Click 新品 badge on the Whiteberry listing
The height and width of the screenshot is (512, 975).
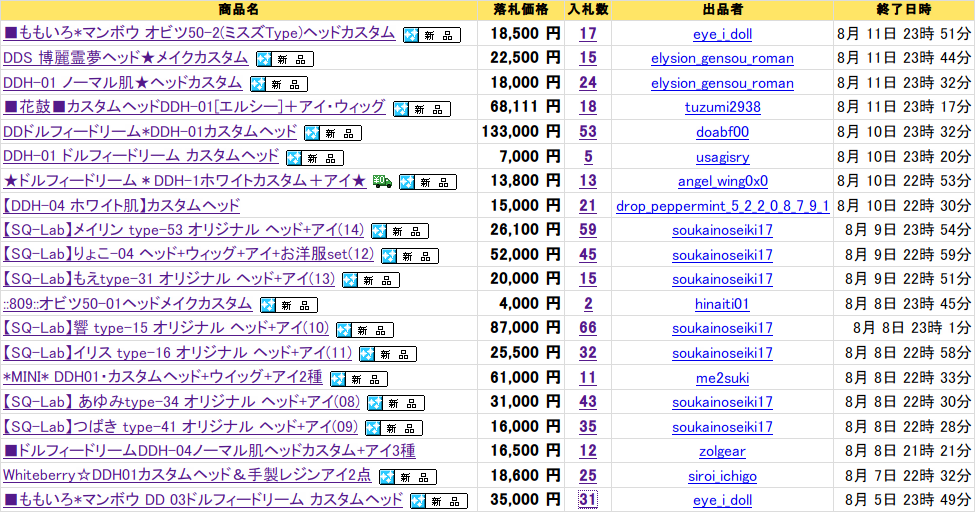tap(407, 477)
